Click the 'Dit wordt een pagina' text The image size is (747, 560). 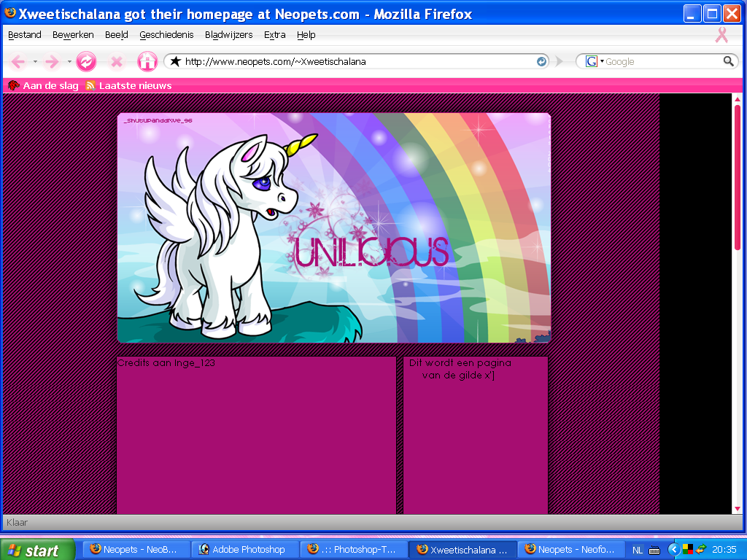tap(460, 363)
